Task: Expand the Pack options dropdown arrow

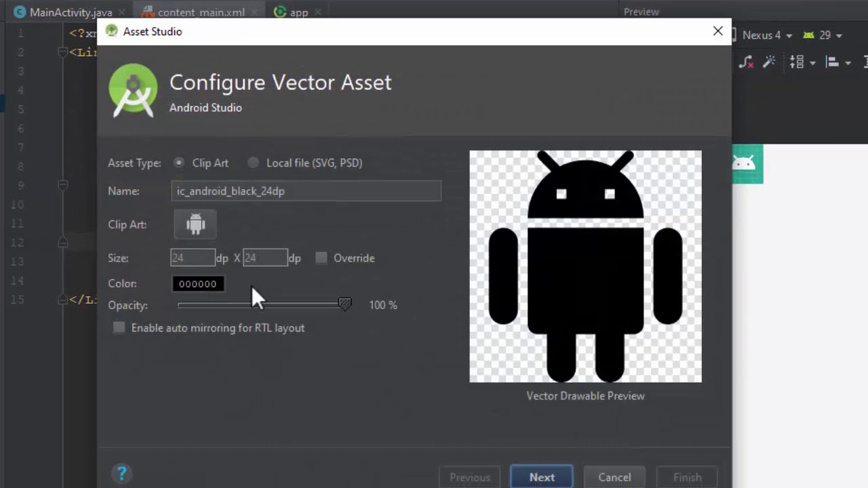Action: (812, 63)
